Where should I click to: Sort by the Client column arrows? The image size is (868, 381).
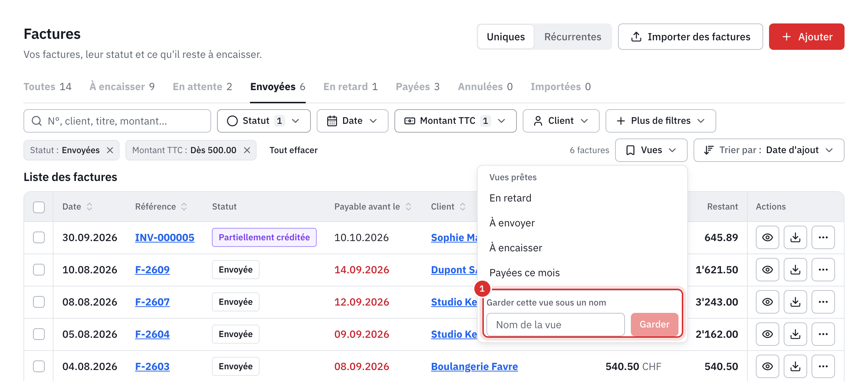(463, 207)
